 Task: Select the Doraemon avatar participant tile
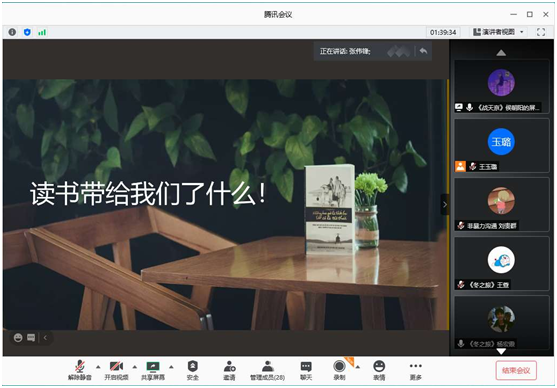tap(501, 264)
